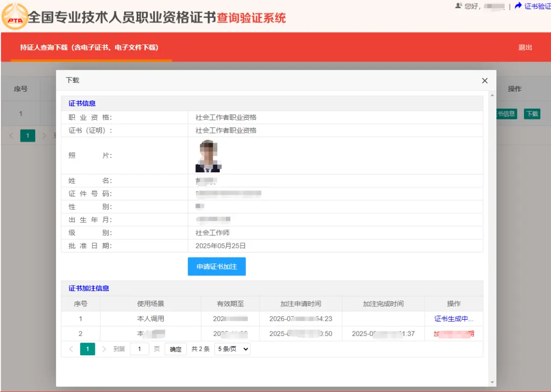Click dialog scrollbar up arrow
Screen dimensions: 551x392
point(492,95)
